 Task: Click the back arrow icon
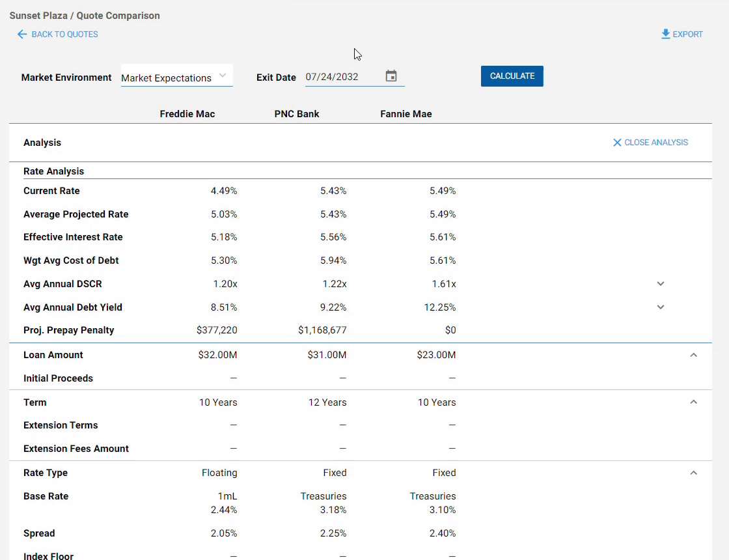pos(22,34)
